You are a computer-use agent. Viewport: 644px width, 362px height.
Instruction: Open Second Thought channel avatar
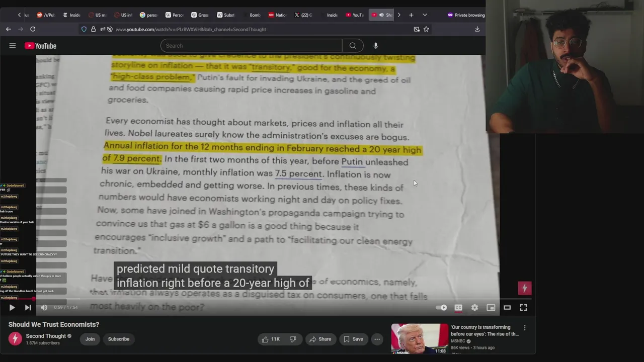[x=15, y=339]
